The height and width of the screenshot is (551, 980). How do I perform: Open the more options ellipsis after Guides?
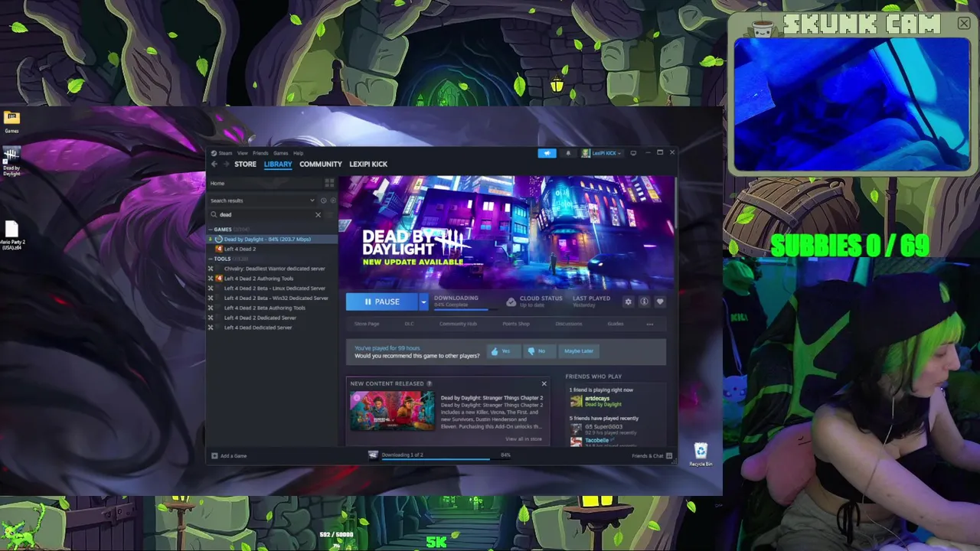click(x=650, y=324)
